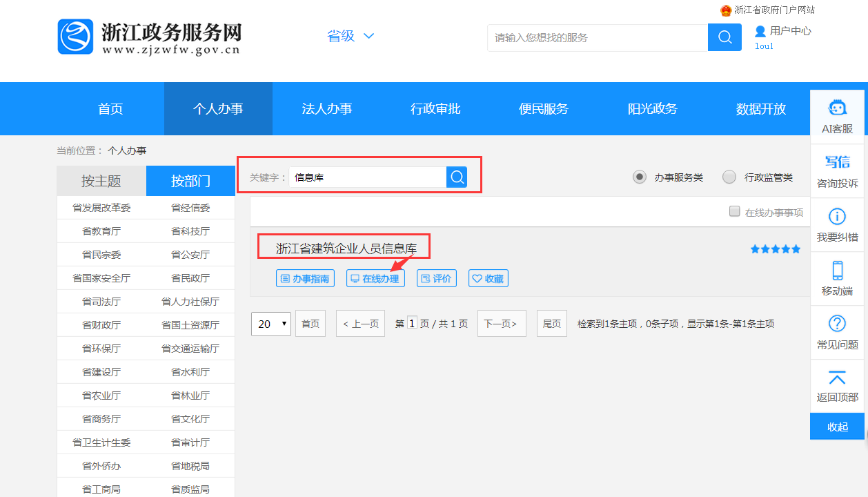Select department 省发展改革委
Screen dimensions: 868x497
pos(101,208)
